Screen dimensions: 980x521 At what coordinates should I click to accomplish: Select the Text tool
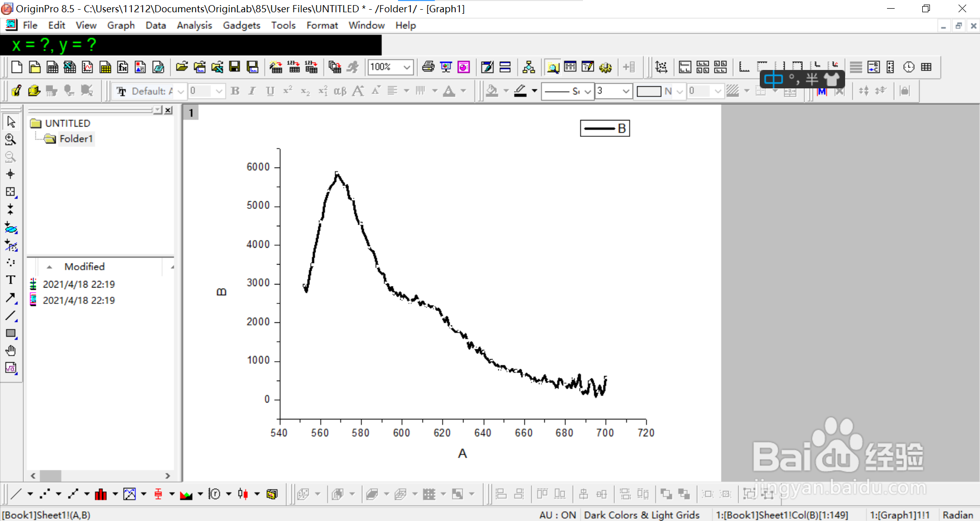point(11,279)
